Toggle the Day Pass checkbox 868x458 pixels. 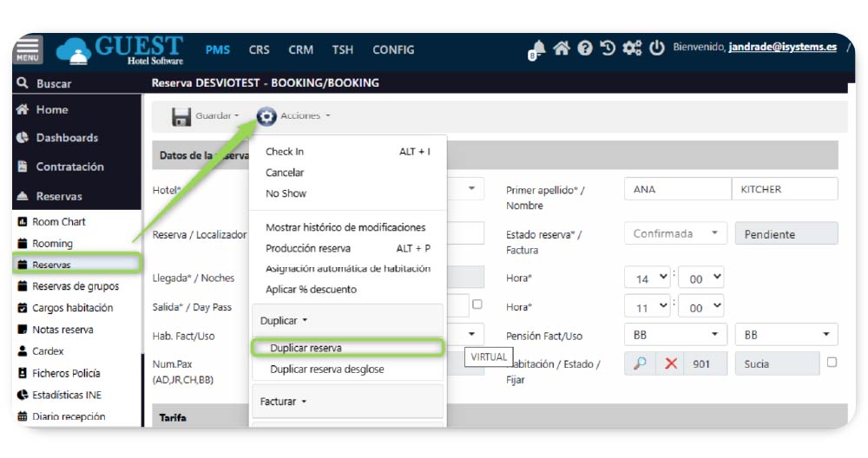point(477,304)
